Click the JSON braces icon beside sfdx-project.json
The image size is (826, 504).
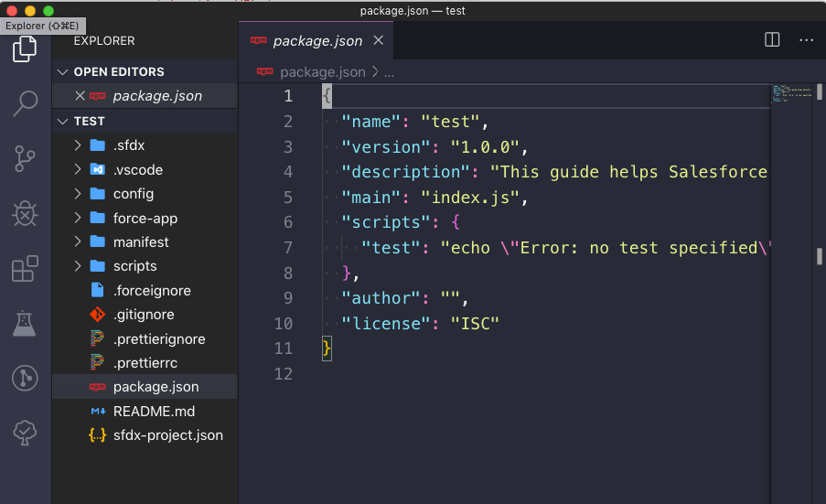(x=98, y=435)
